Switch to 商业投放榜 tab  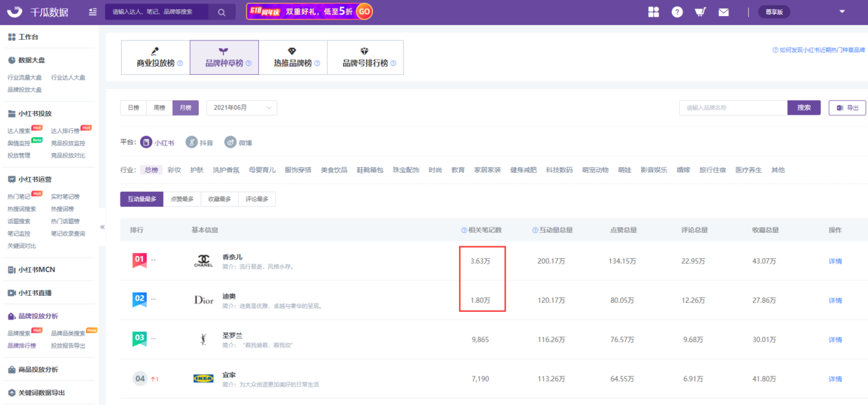(155, 57)
